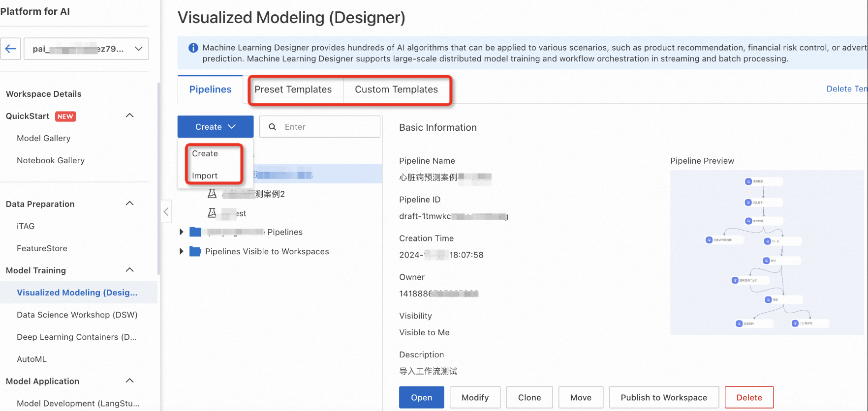
Task: Expand Pipelines Visible to Workspaces tree node
Action: [x=181, y=251]
